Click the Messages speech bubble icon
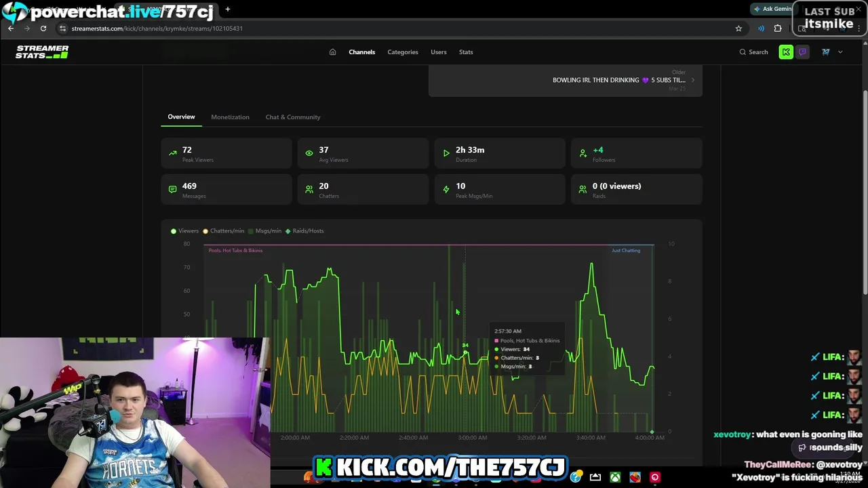The image size is (868, 488). pyautogui.click(x=172, y=189)
